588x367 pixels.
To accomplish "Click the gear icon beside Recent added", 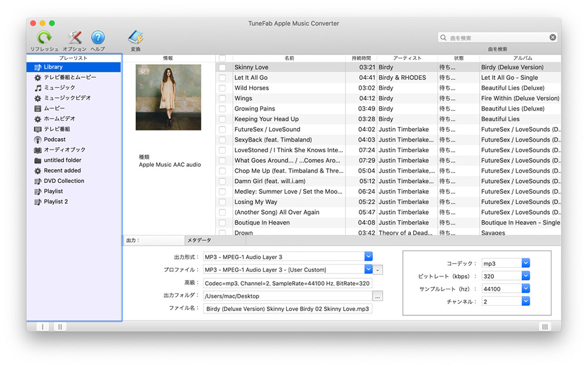I will click(x=38, y=171).
